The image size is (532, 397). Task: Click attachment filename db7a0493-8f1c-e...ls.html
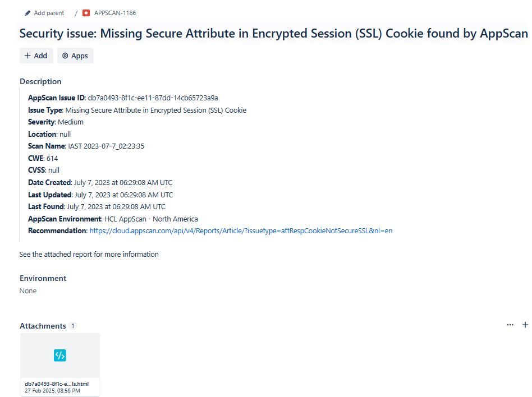(x=57, y=384)
